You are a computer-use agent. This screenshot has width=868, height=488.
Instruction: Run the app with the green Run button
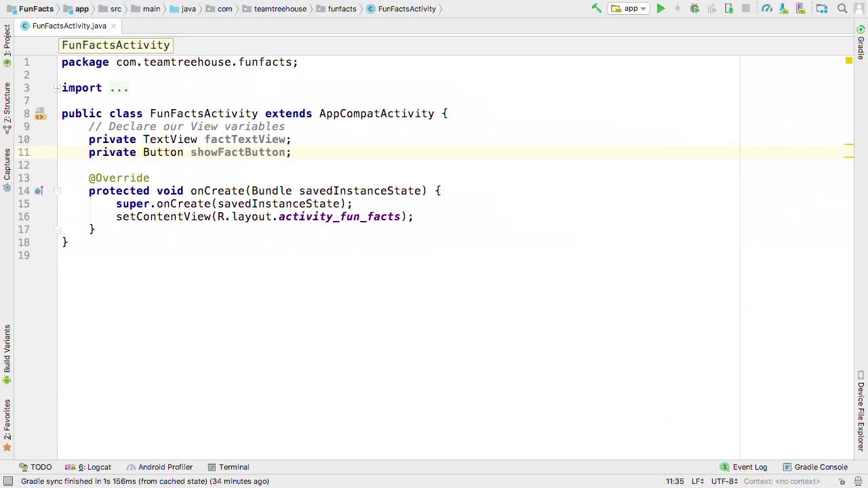(660, 8)
